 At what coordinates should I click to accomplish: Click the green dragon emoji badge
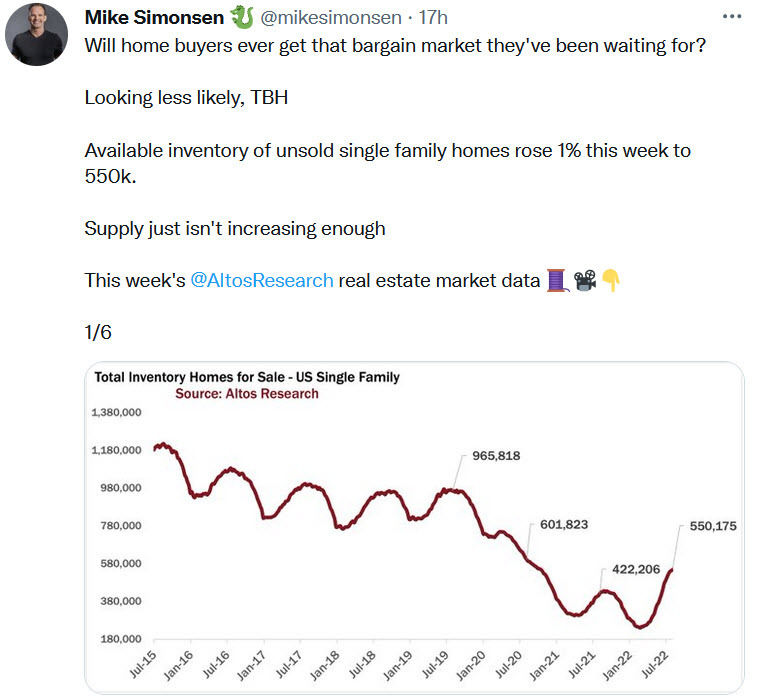tap(242, 17)
